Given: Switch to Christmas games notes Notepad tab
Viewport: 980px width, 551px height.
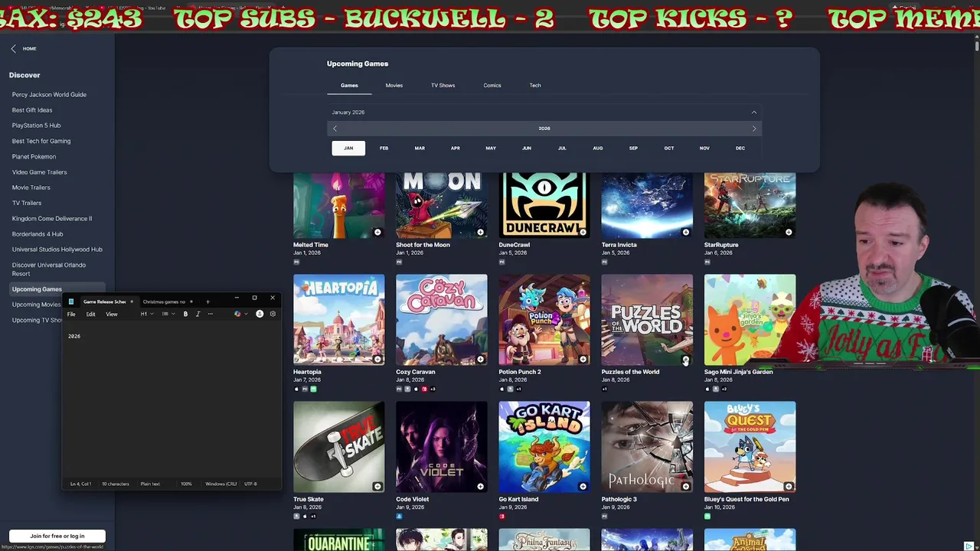Looking at the screenshot, I should pos(164,302).
